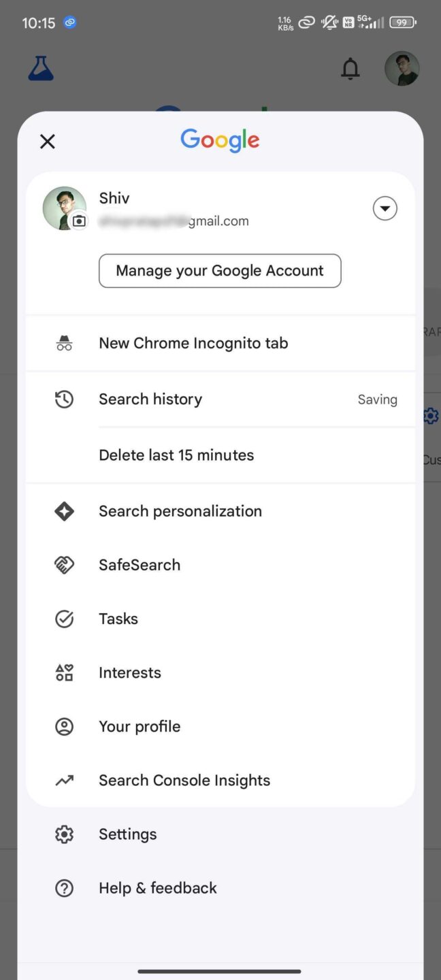Screen dimensions: 441x980
Task: Open the Settings gear icon
Action: [64, 834]
